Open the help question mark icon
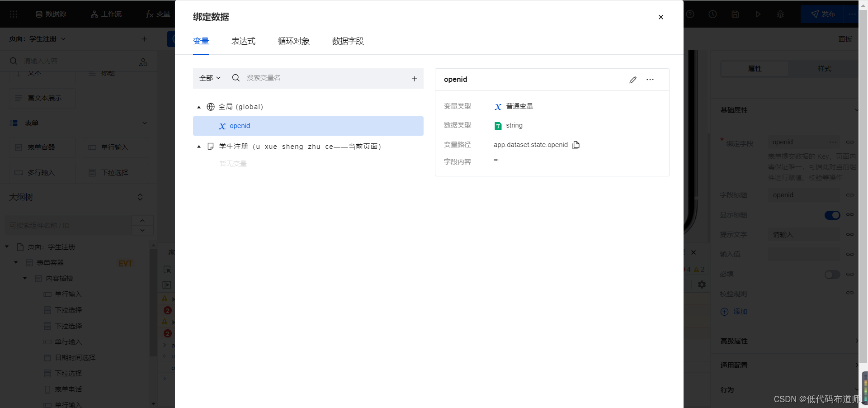Image resolution: width=868 pixels, height=408 pixels. coord(690,14)
